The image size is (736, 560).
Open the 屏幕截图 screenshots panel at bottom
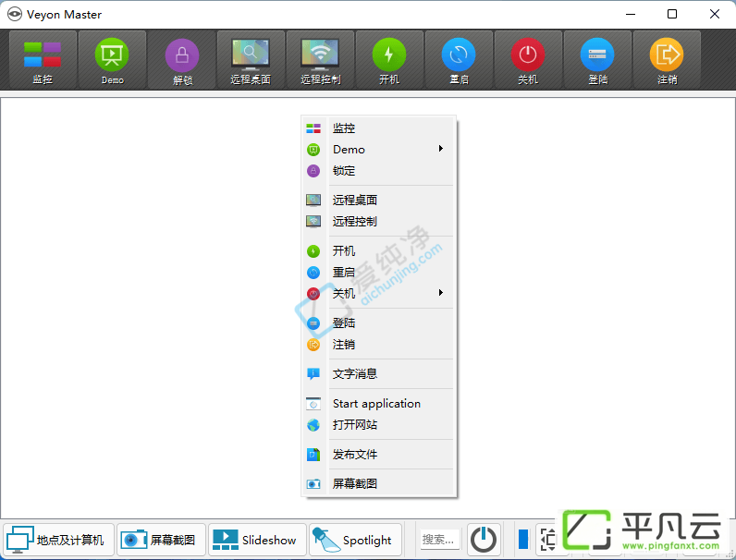[161, 540]
